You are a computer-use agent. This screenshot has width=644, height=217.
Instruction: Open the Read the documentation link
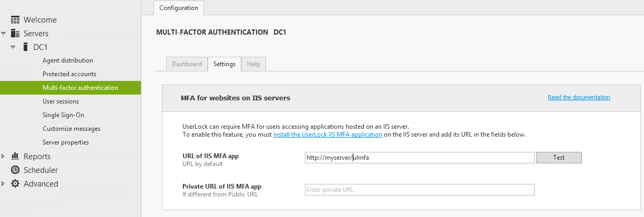579,97
